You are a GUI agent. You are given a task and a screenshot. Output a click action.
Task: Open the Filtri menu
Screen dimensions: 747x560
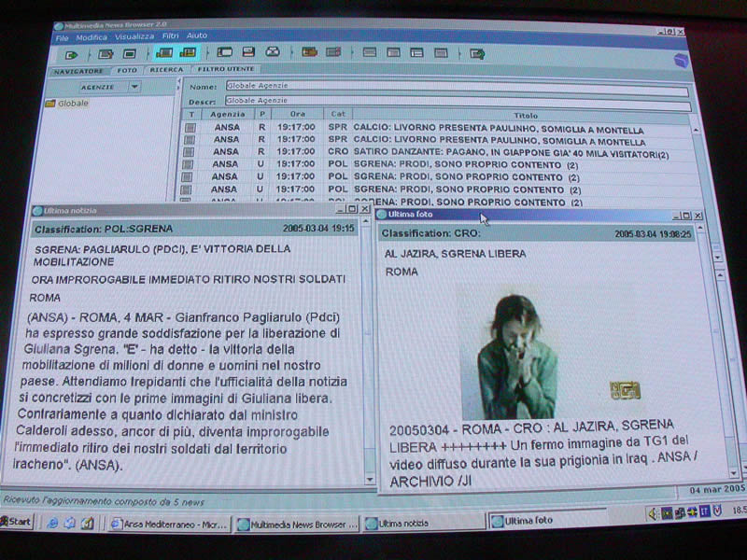(169, 36)
